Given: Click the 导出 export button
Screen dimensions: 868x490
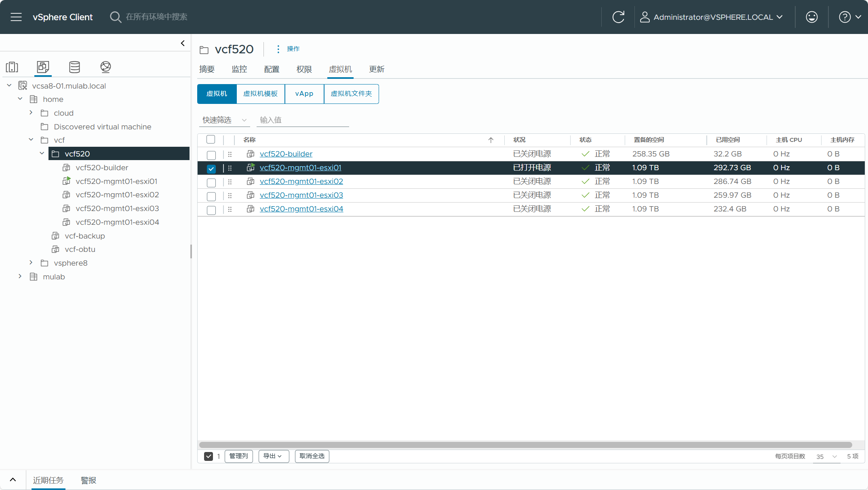Looking at the screenshot, I should (x=274, y=456).
